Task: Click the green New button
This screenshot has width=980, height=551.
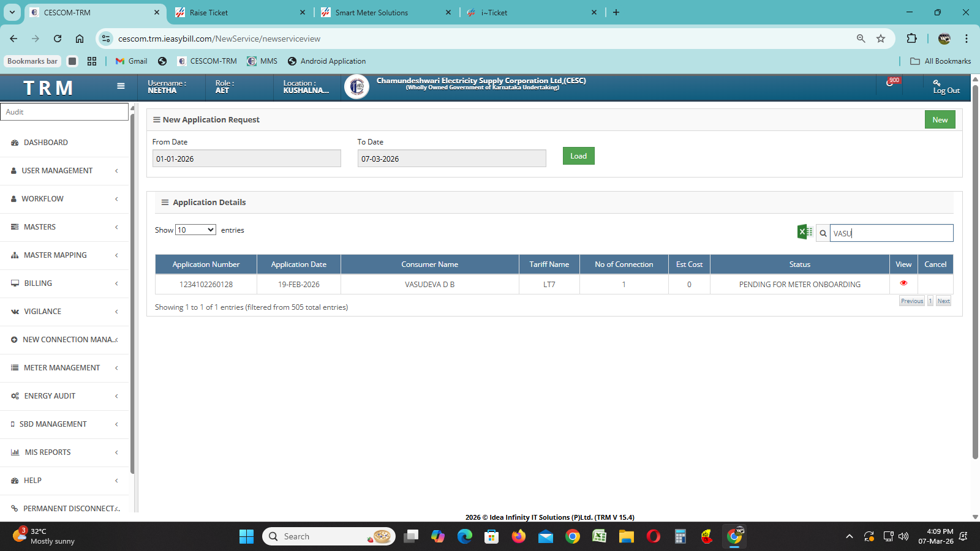Action: (940, 120)
